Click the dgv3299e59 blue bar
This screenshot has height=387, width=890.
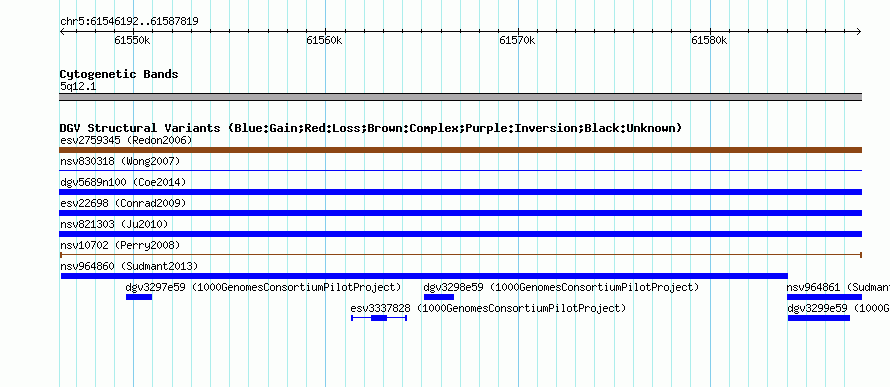click(x=818, y=318)
